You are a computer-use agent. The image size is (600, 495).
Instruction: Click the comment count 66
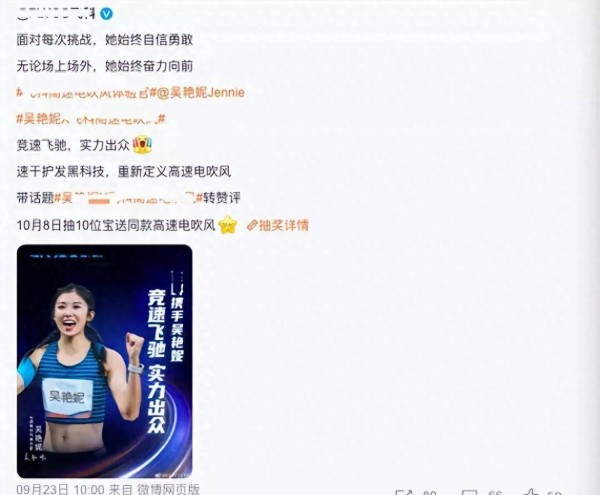(x=495, y=492)
